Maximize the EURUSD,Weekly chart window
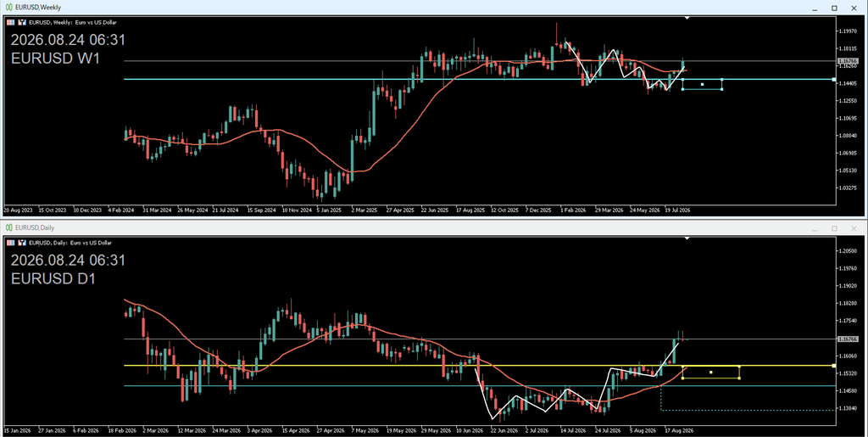The width and height of the screenshot is (868, 437). pos(834,8)
